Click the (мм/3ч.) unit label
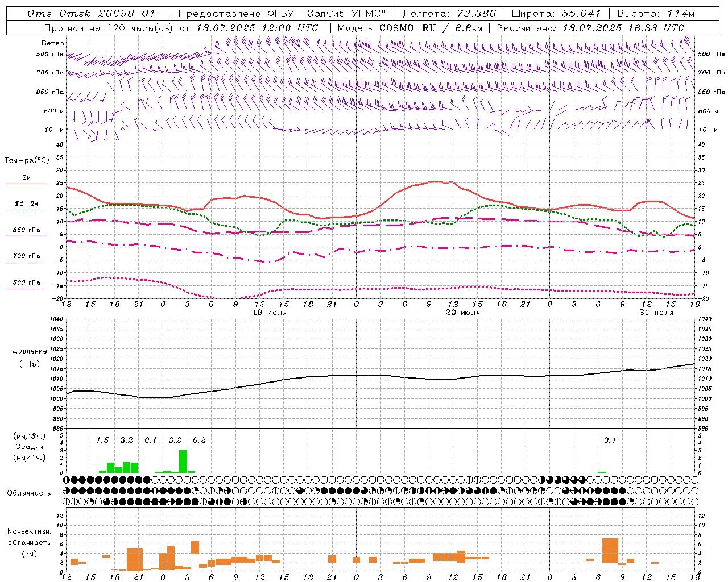Screen dimensions: 728x582 pyautogui.click(x=28, y=436)
